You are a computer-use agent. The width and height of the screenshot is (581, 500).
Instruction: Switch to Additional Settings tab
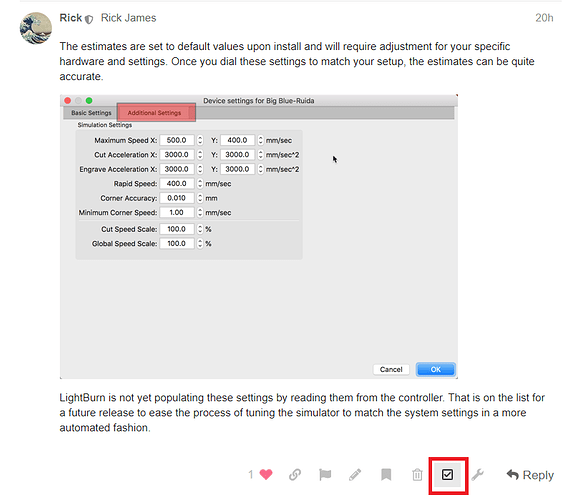tap(155, 113)
